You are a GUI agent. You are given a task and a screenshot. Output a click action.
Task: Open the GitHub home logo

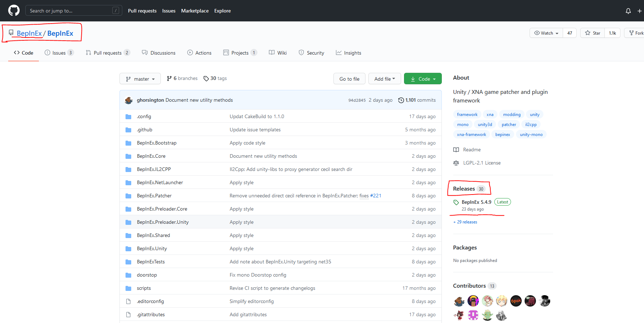coord(14,11)
